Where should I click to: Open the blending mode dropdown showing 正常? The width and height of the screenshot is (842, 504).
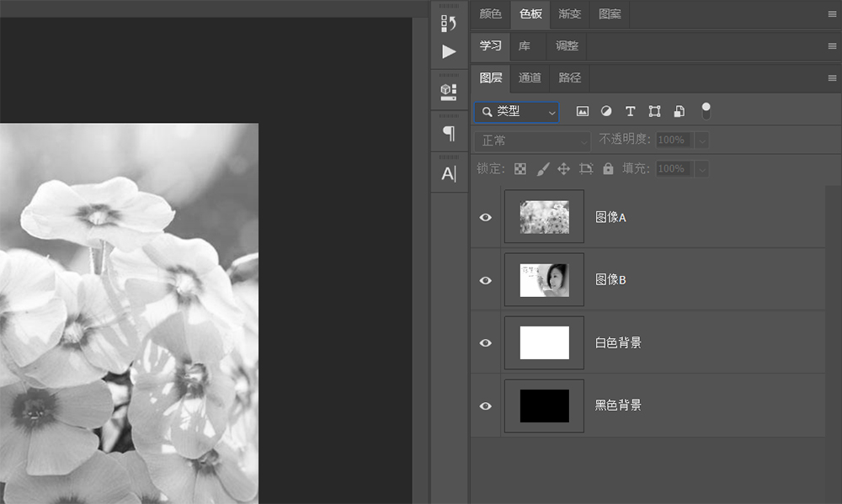[x=532, y=140]
